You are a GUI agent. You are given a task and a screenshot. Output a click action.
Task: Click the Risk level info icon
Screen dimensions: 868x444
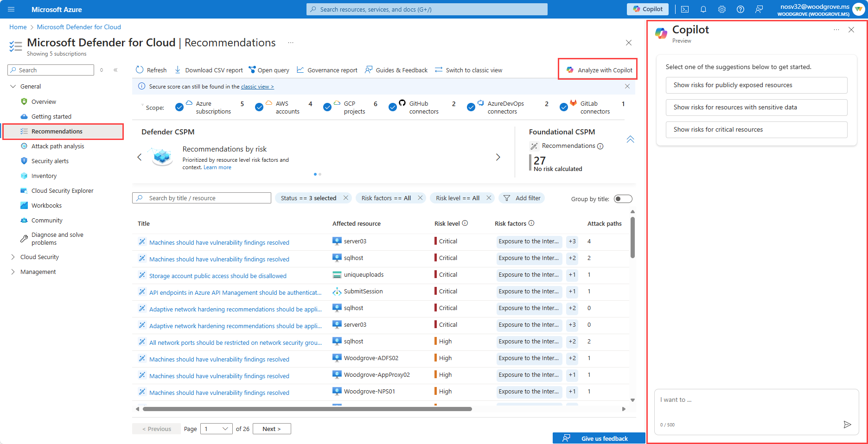(465, 223)
